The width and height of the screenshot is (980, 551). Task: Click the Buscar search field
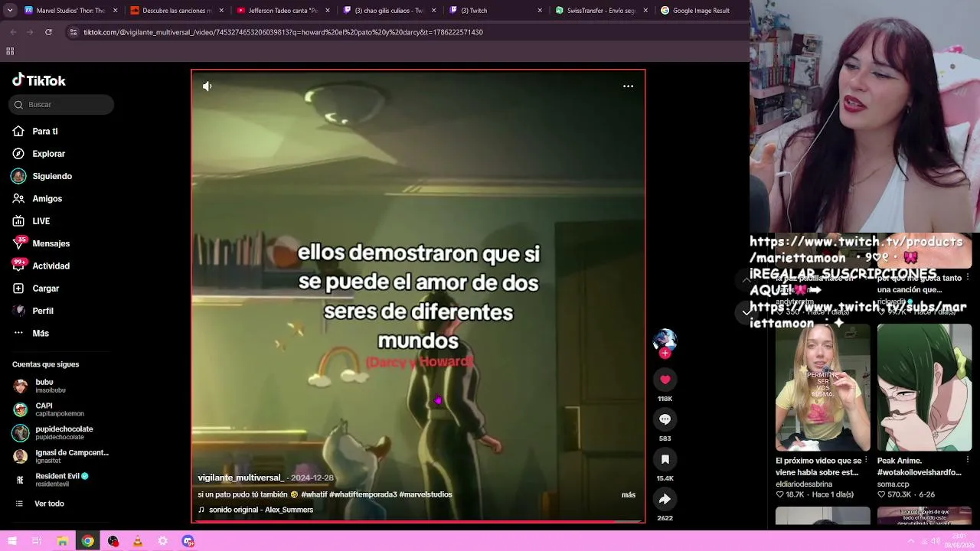click(x=61, y=105)
